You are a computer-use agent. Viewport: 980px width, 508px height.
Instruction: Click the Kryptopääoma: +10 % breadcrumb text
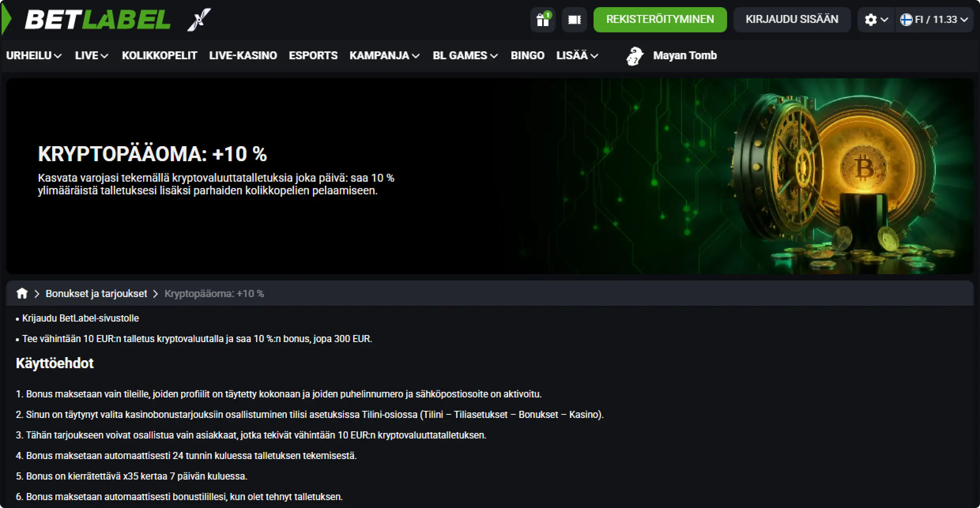click(214, 294)
